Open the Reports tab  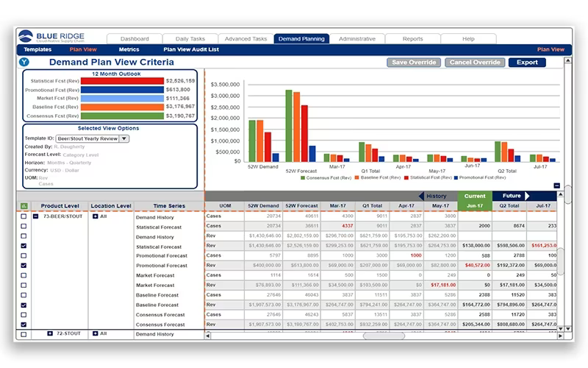(x=412, y=39)
